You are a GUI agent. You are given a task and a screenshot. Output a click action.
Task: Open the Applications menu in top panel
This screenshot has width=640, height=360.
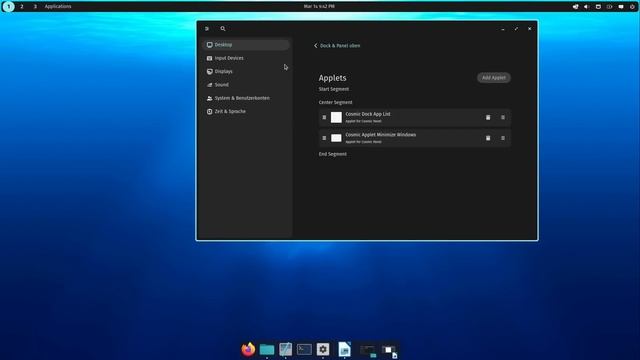point(58,7)
